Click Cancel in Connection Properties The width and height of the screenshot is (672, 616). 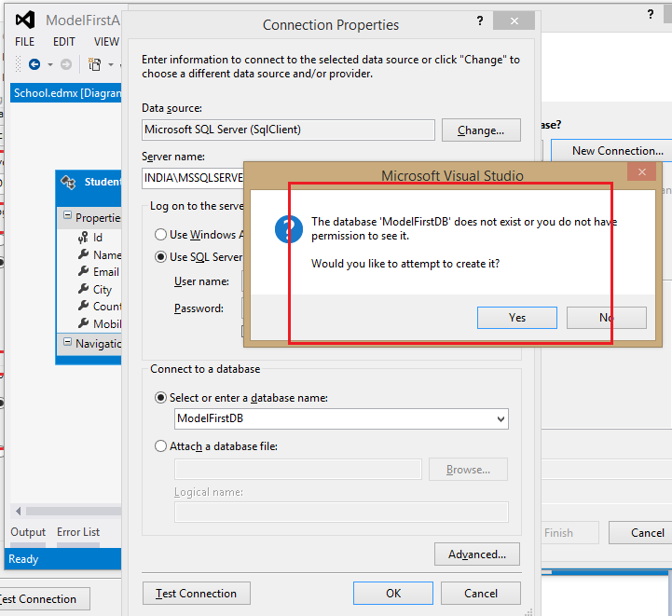pos(480,594)
